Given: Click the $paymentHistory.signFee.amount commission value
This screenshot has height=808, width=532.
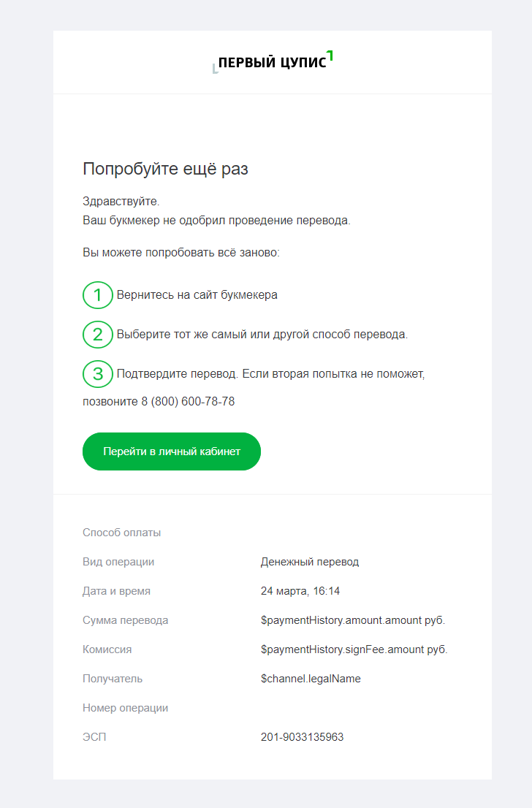Looking at the screenshot, I should (354, 649).
